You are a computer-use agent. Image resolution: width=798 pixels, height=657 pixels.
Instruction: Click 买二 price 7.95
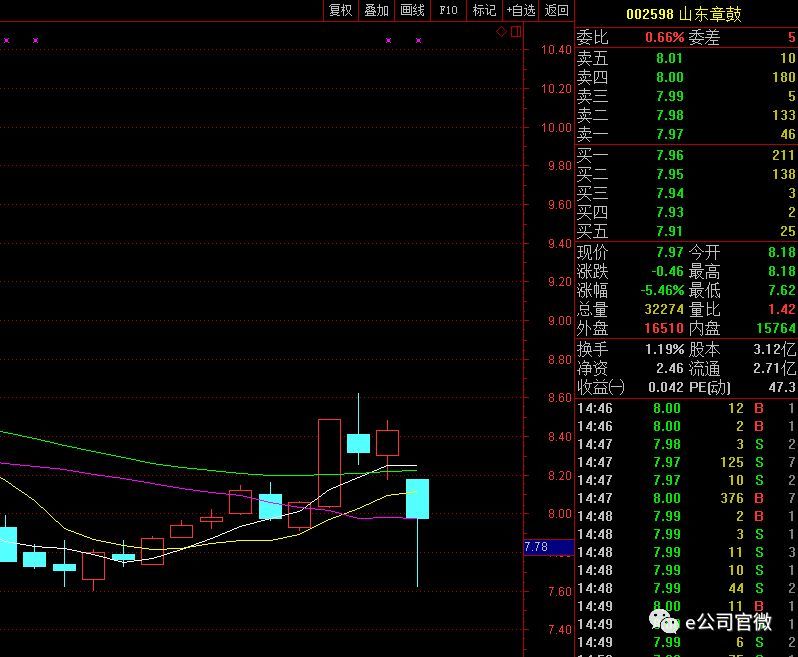tap(669, 174)
